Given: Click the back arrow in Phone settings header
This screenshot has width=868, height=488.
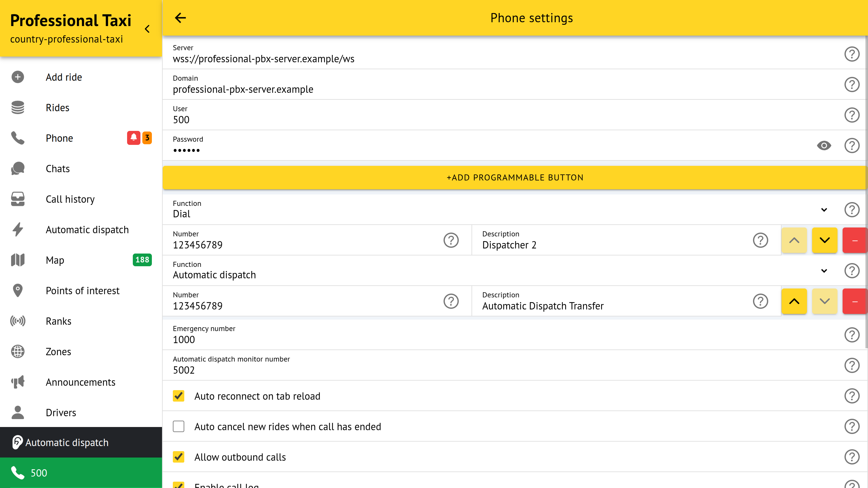Looking at the screenshot, I should tap(180, 18).
